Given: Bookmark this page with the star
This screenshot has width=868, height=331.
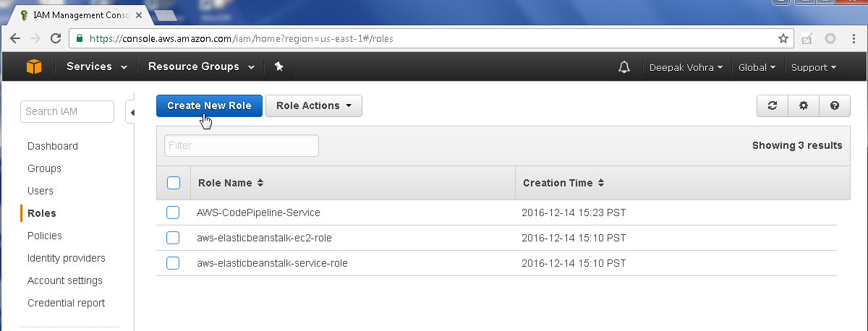Looking at the screenshot, I should click(x=783, y=38).
